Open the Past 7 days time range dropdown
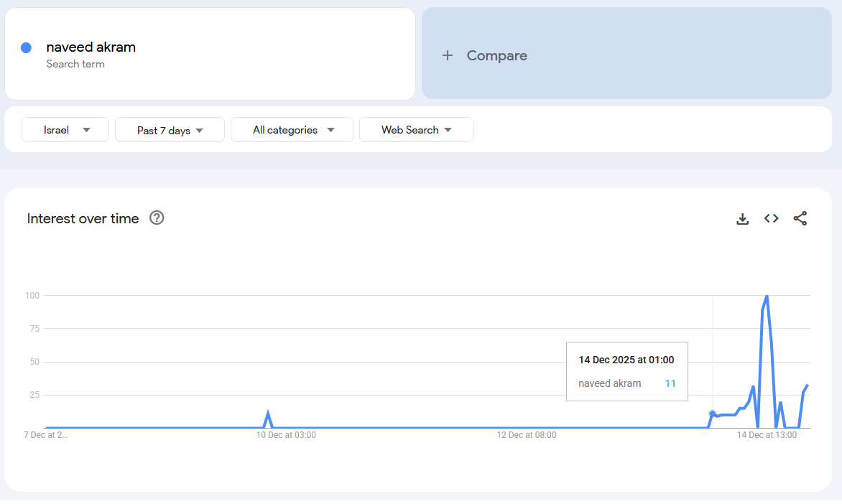This screenshot has width=842, height=504. [170, 130]
